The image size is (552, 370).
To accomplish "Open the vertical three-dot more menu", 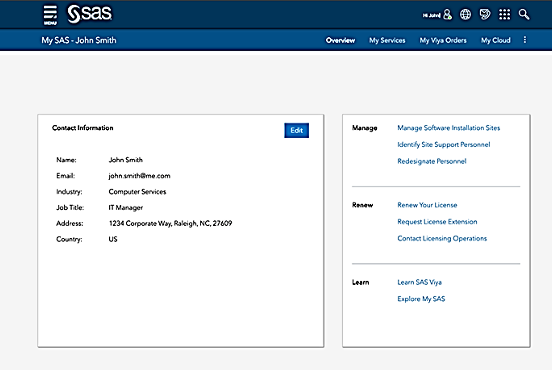I will [525, 40].
